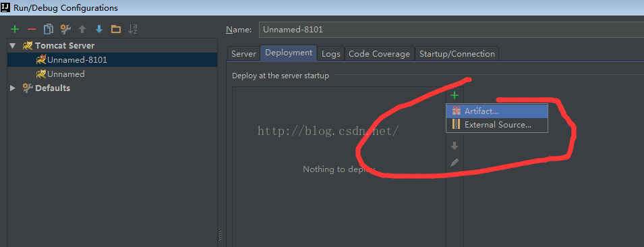644x247 pixels.
Task: Sort configurations alphabetically
Action: 133,29
